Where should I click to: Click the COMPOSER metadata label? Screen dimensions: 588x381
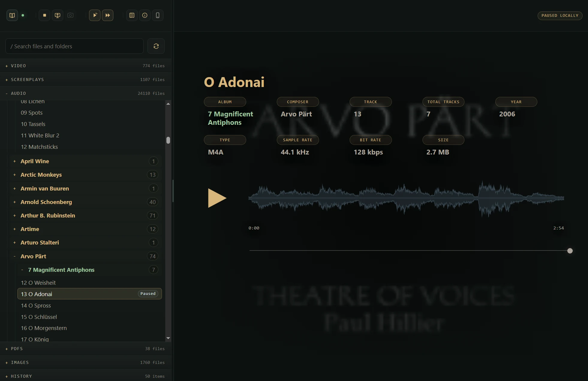[x=298, y=102]
